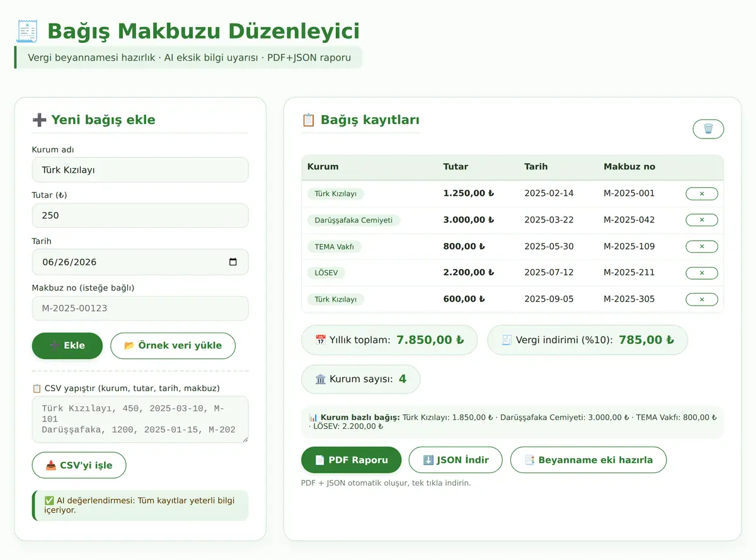Click inside the CSV yapıştır textarea

pos(140,420)
